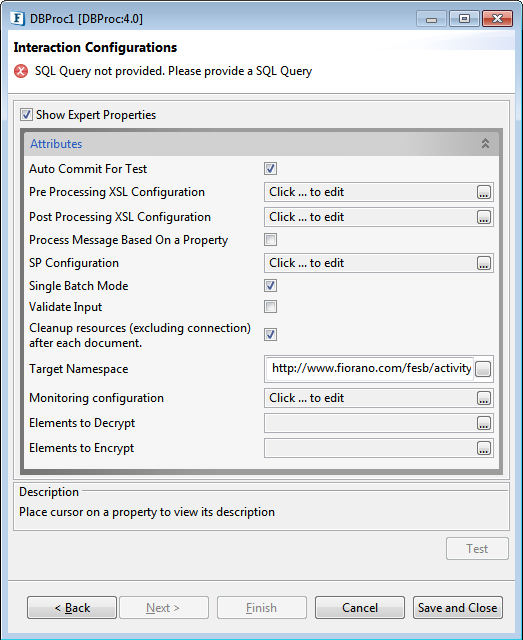Click the Attributes section header label

(x=56, y=144)
